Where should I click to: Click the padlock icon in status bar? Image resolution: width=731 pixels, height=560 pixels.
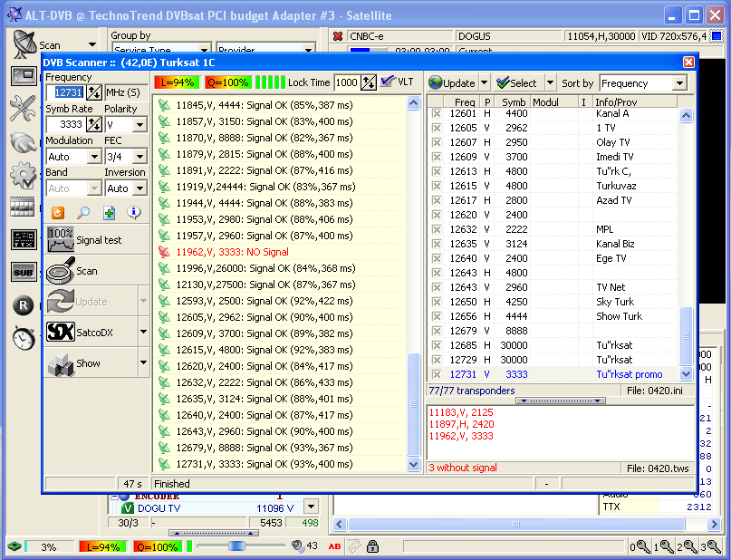point(372,546)
